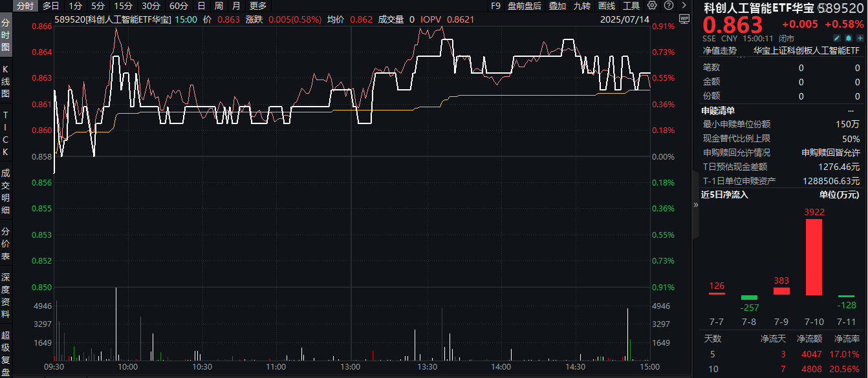Image resolution: width=868 pixels, height=378 pixels.
Task: Open the settings gear in the top toolbar
Action: pyautogui.click(x=653, y=5)
